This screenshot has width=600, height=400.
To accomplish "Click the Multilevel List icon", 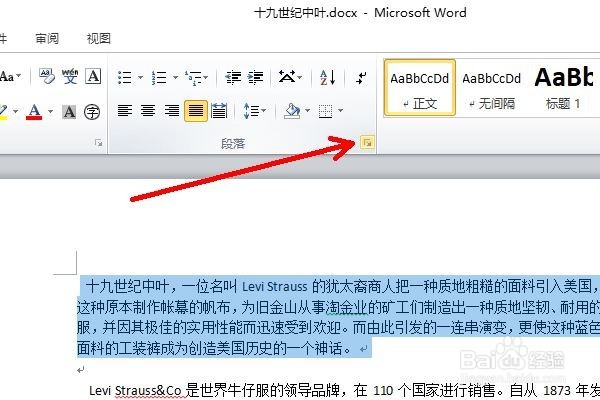I will (193, 78).
